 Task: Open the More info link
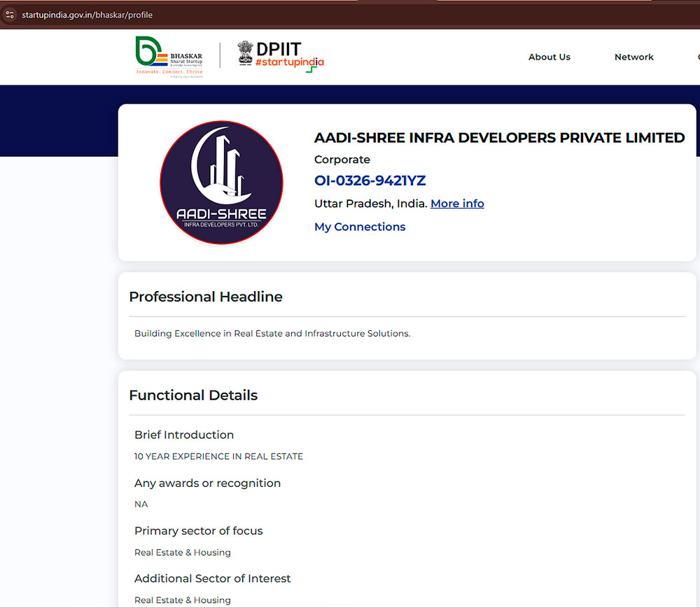pos(457,204)
